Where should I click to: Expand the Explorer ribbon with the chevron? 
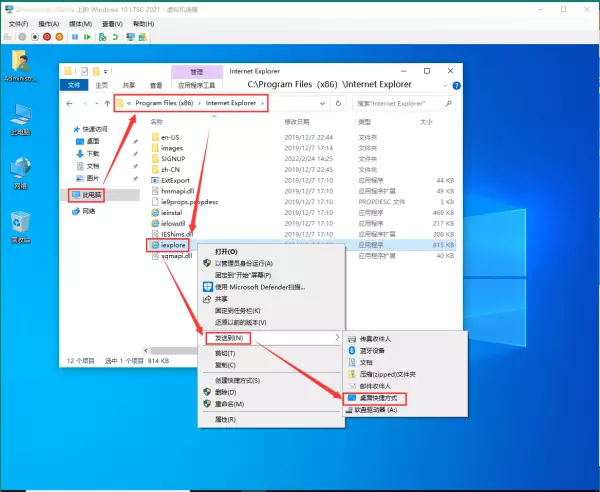pos(445,85)
